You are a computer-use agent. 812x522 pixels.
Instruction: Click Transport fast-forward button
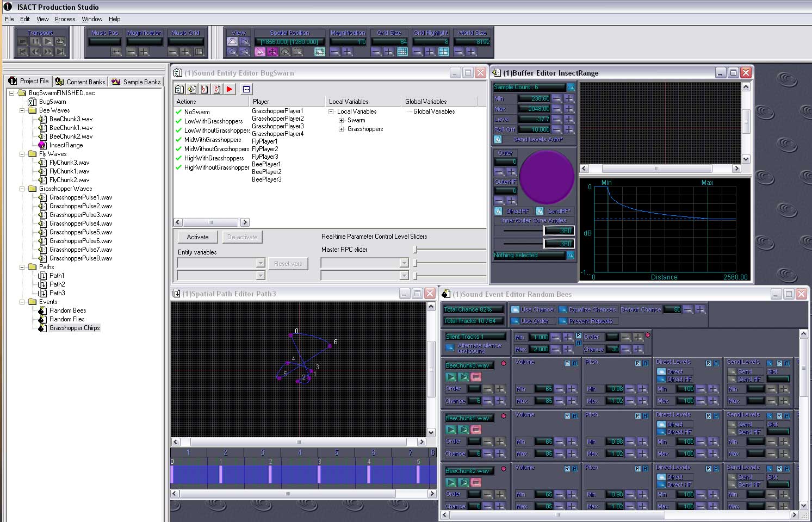(48, 52)
